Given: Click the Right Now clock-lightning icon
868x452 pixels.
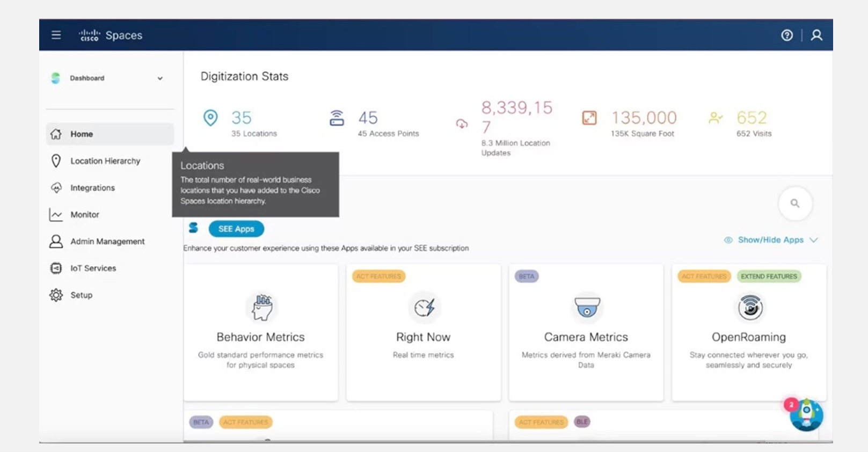Looking at the screenshot, I should point(424,307).
